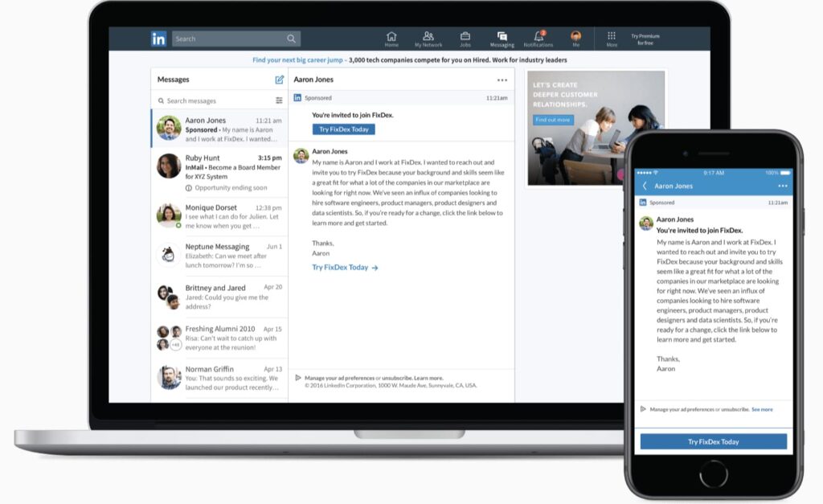Open the Messaging icon in navbar
The height and width of the screenshot is (504, 823).
[x=502, y=39]
